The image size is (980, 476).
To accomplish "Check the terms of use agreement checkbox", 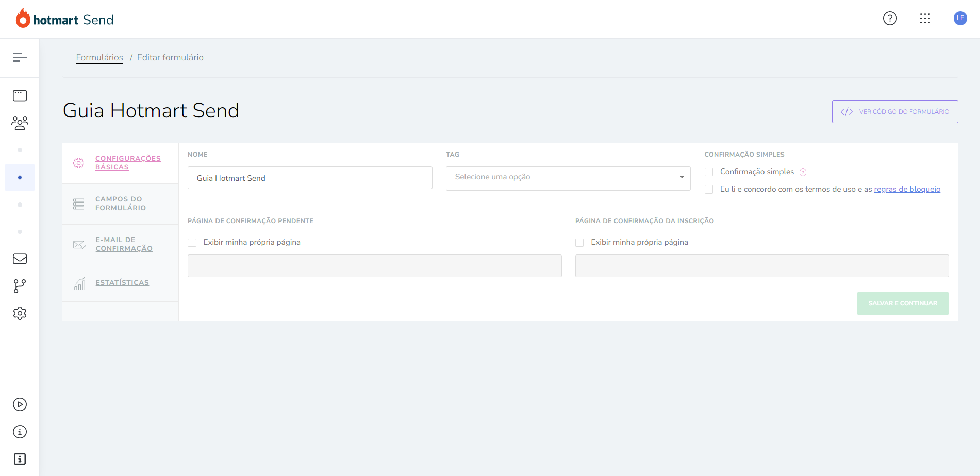I will pyautogui.click(x=709, y=190).
